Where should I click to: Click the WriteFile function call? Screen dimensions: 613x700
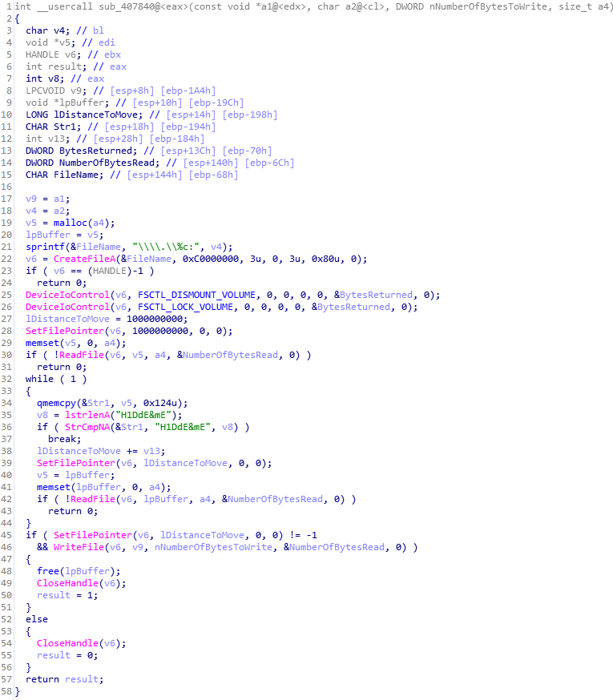click(x=79, y=547)
